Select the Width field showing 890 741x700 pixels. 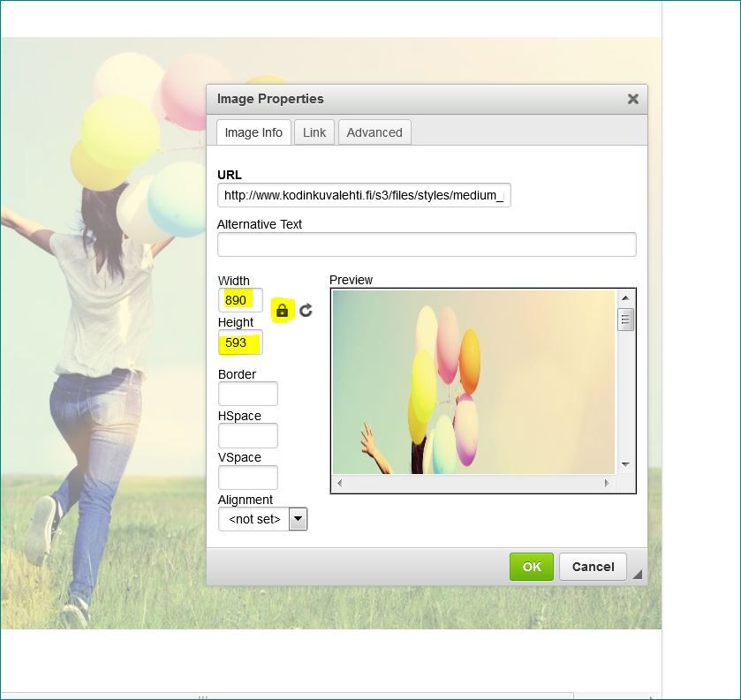coord(240,300)
